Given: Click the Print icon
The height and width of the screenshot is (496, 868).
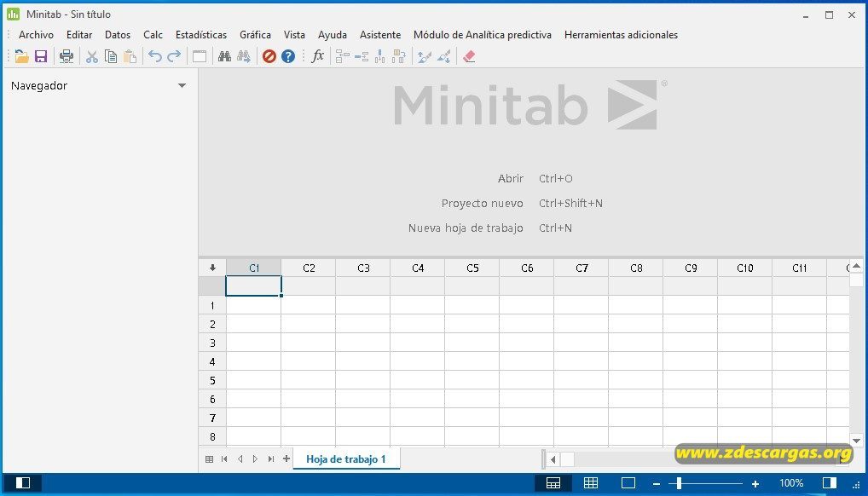Looking at the screenshot, I should (67, 56).
